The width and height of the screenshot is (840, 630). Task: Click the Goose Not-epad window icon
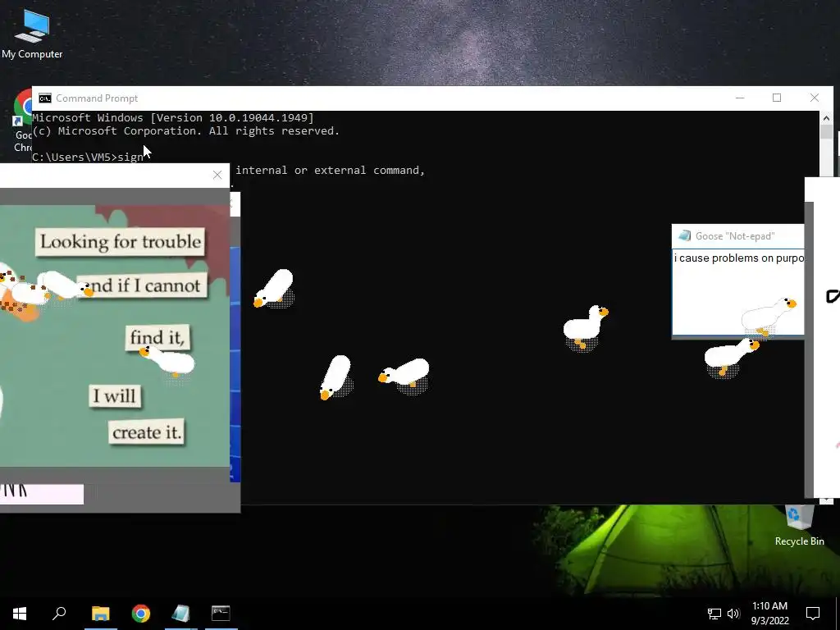684,235
